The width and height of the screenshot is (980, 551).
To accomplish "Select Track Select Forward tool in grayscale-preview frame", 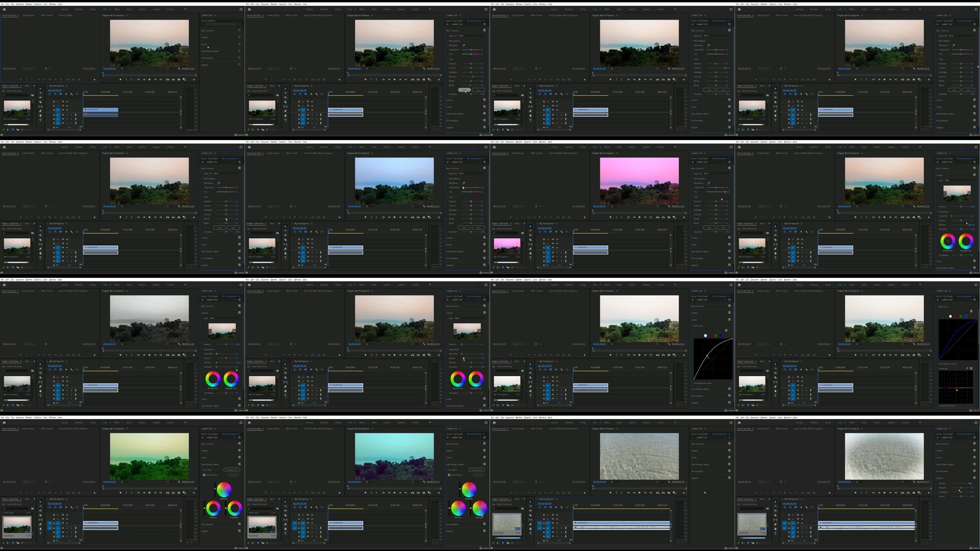I will 40,369.
